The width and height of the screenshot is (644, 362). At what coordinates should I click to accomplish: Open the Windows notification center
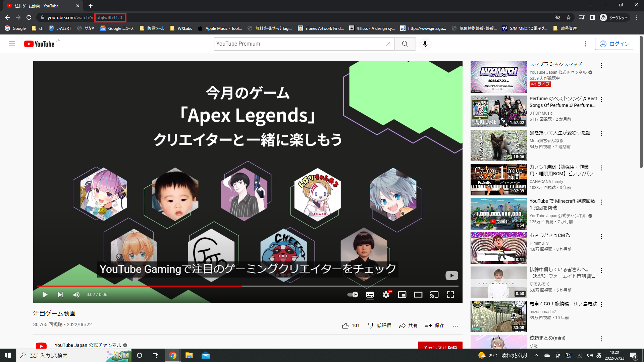[x=634, y=355]
